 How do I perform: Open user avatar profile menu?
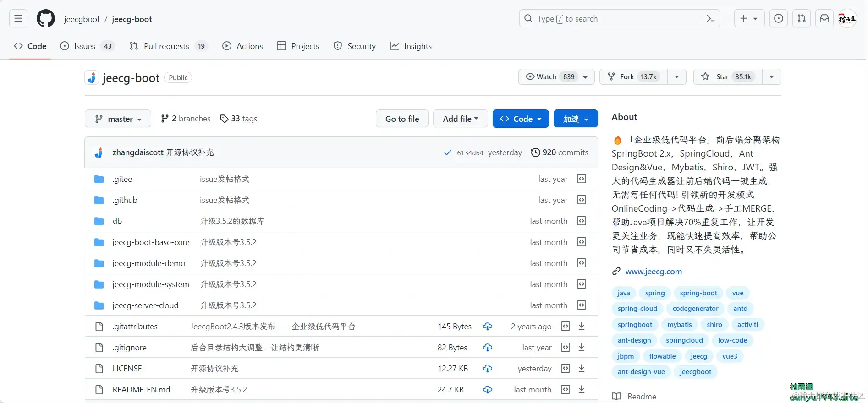pos(847,19)
